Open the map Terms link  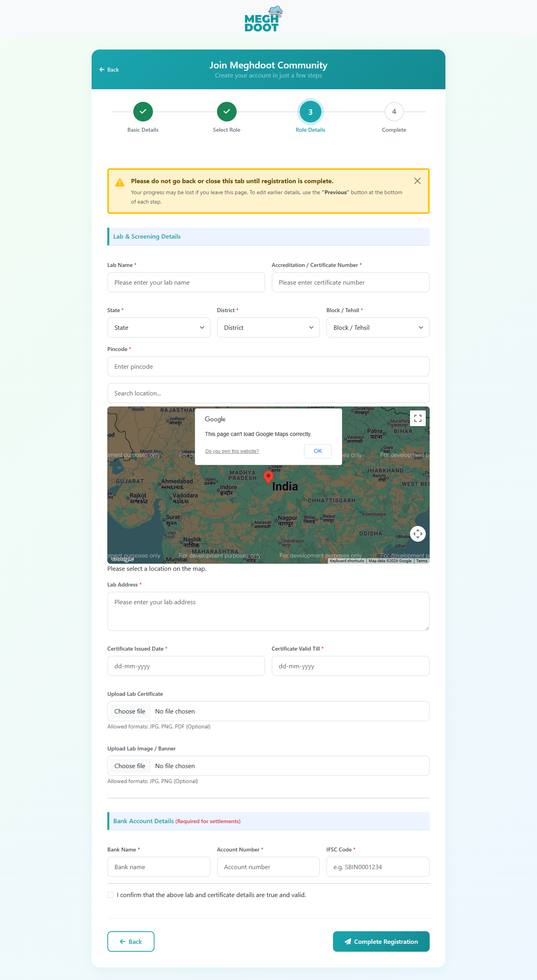coord(422,561)
